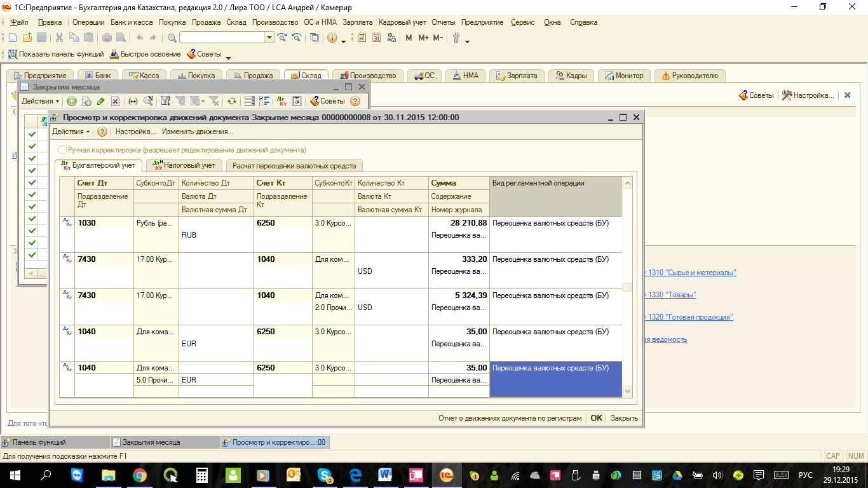This screenshot has height=488, width=868.
Task: Click Закрыть button in movements window
Action: coord(624,418)
